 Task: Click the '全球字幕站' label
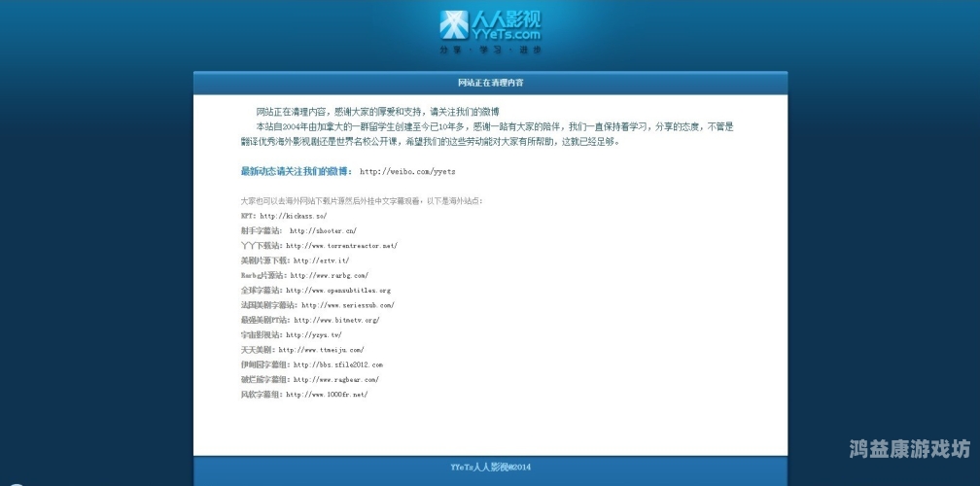pyautogui.click(x=262, y=291)
